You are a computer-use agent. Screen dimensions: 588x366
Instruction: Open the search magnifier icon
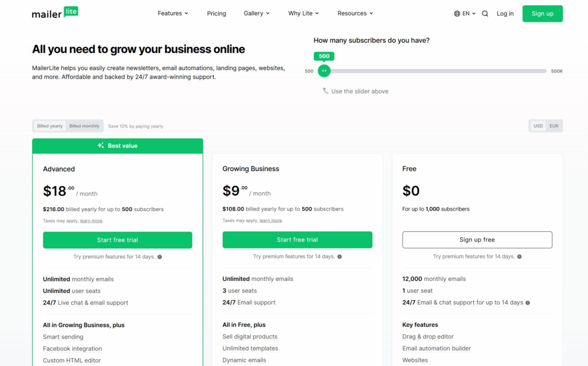485,14
